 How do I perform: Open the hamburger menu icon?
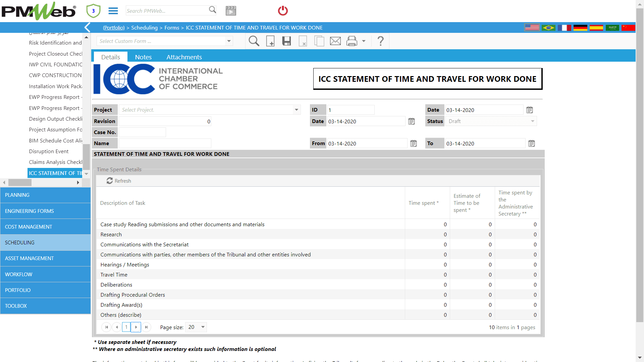click(113, 11)
